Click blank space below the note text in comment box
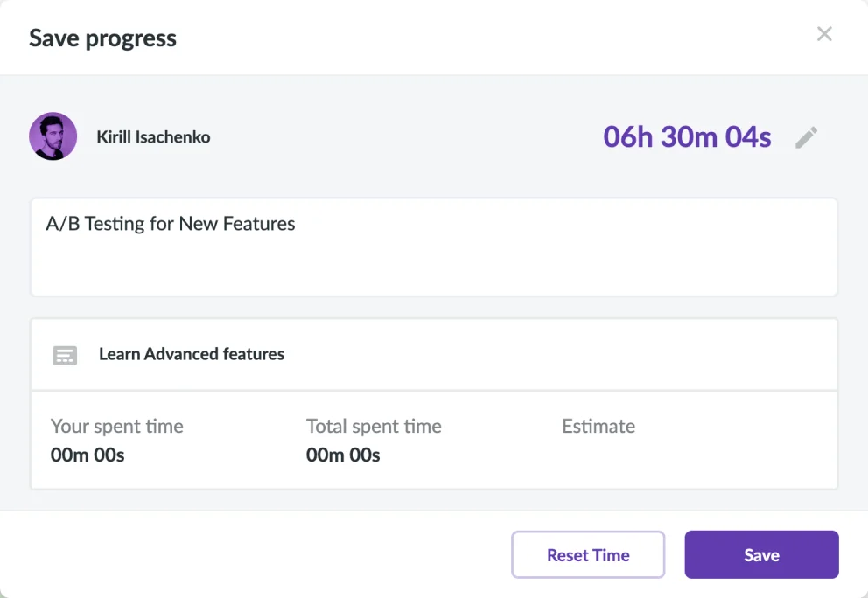Screen dimensions: 868x598 pyautogui.click(x=433, y=268)
